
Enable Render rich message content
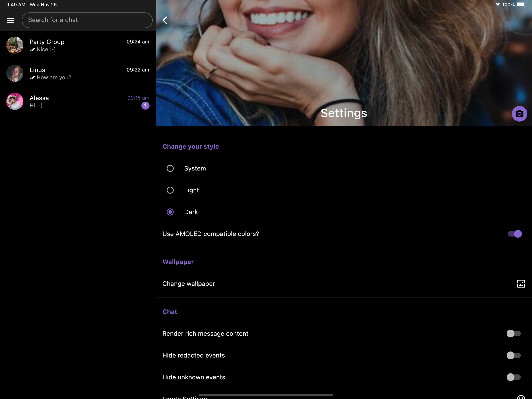513,333
